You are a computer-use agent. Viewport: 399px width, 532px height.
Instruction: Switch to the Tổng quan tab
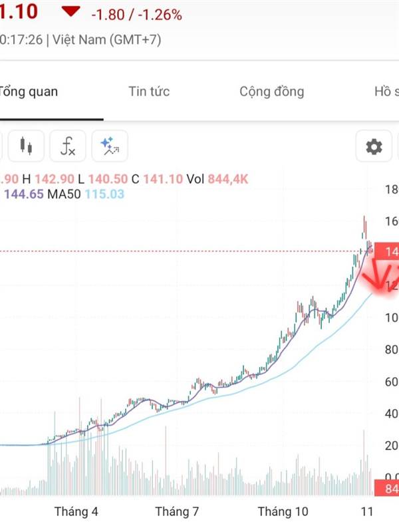tap(28, 92)
